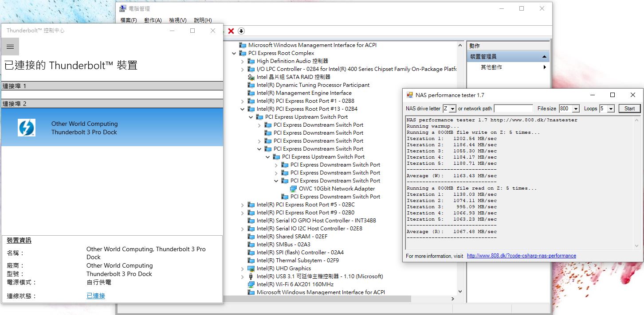
Task: Click the 自行供電 power mode value
Action: pos(99,282)
